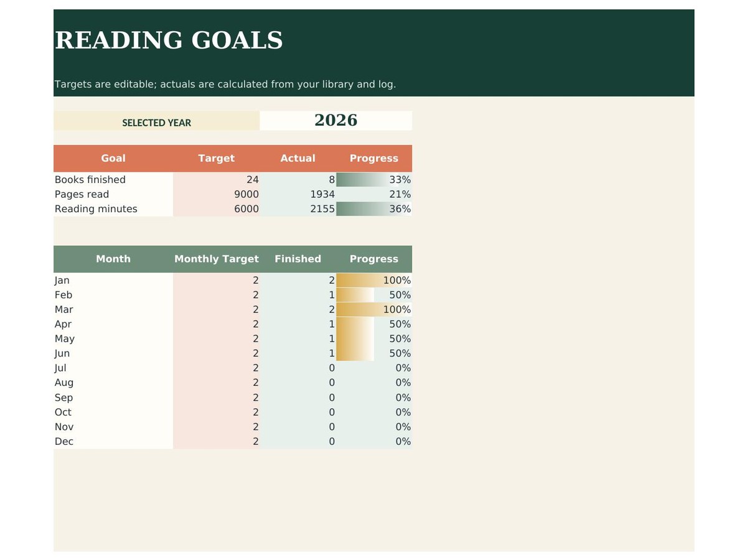The height and width of the screenshot is (560, 747).
Task: Select the Pages read target 9000
Action: click(217, 194)
